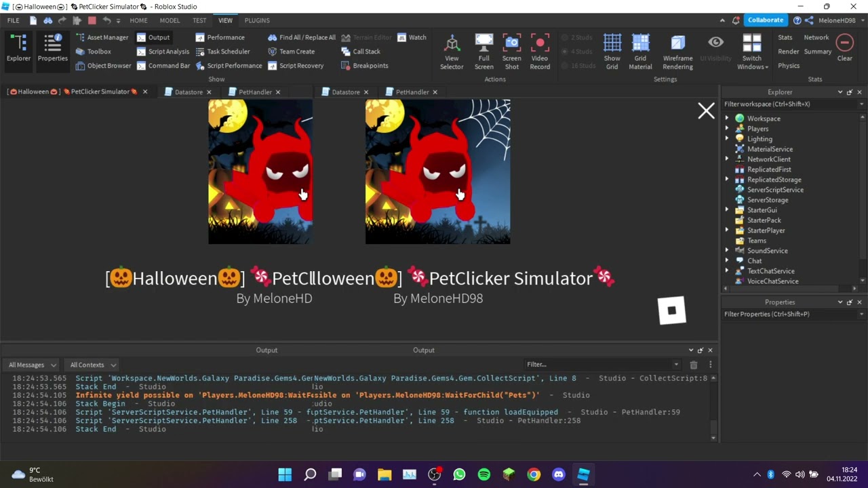Expand the StarterPlayer node

click(x=727, y=230)
